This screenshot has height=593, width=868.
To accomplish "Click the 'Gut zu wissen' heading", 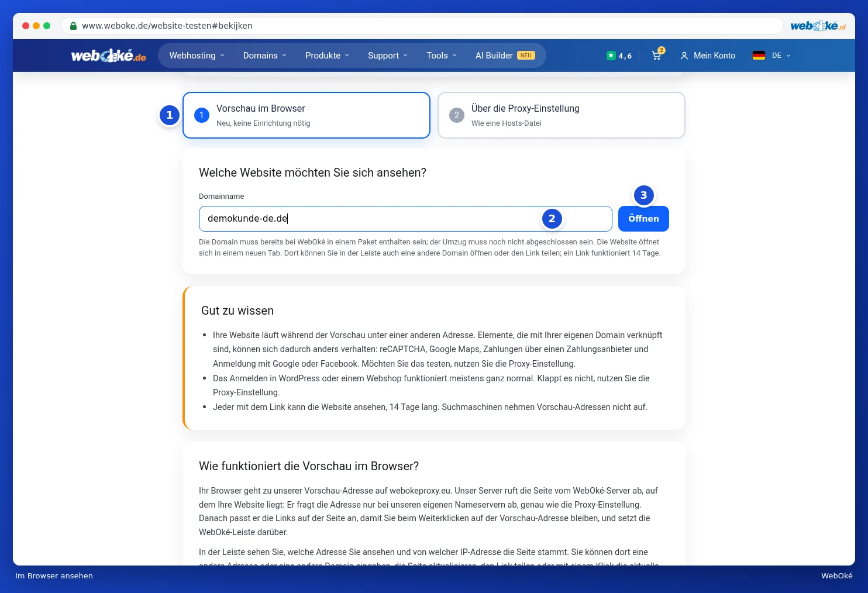I will pyautogui.click(x=237, y=311).
